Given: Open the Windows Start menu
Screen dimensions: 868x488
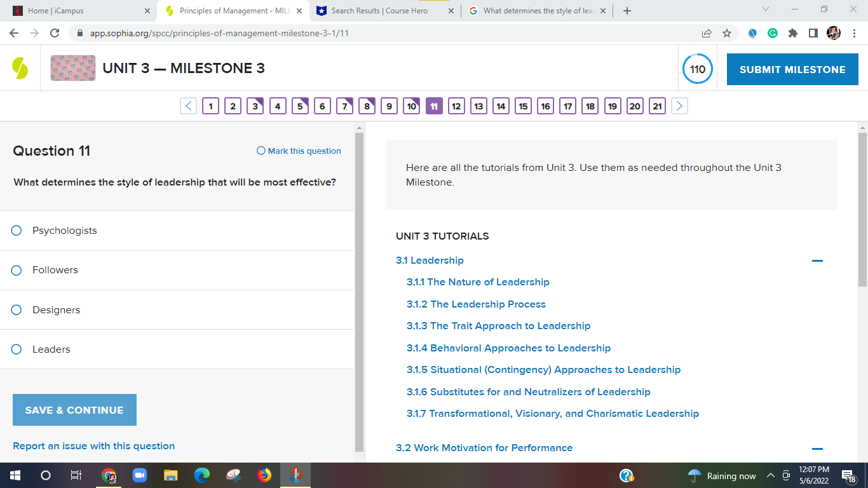Looking at the screenshot, I should pos(15,475).
